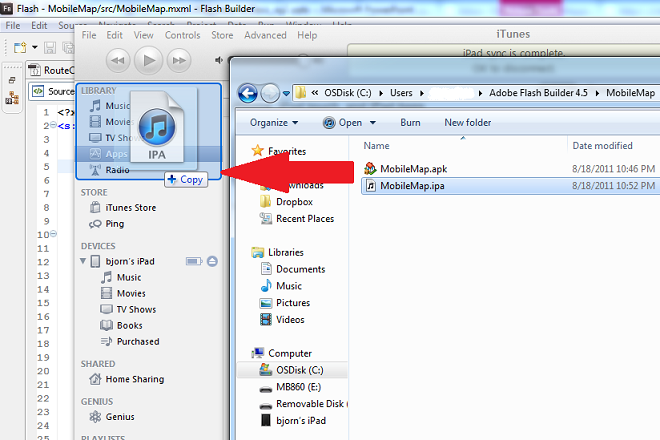Open the iTunes Store menu
The width and height of the screenshot is (660, 440).
pyautogui.click(x=222, y=35)
